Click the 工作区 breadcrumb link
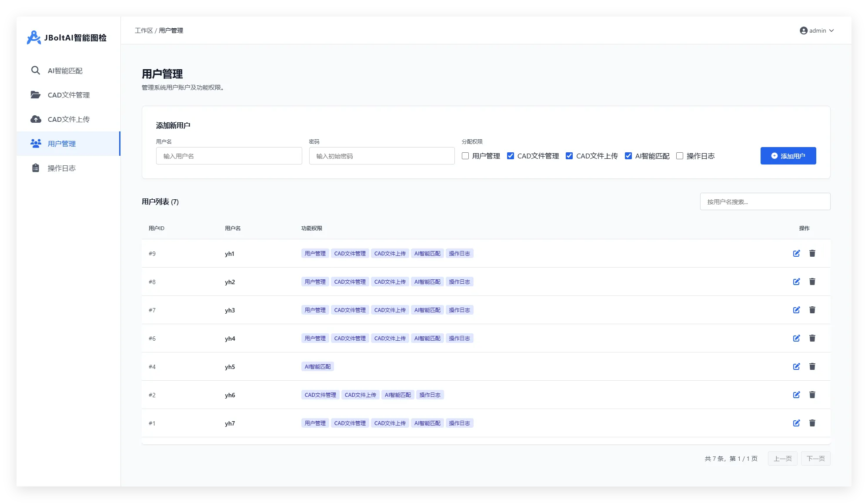 [144, 30]
